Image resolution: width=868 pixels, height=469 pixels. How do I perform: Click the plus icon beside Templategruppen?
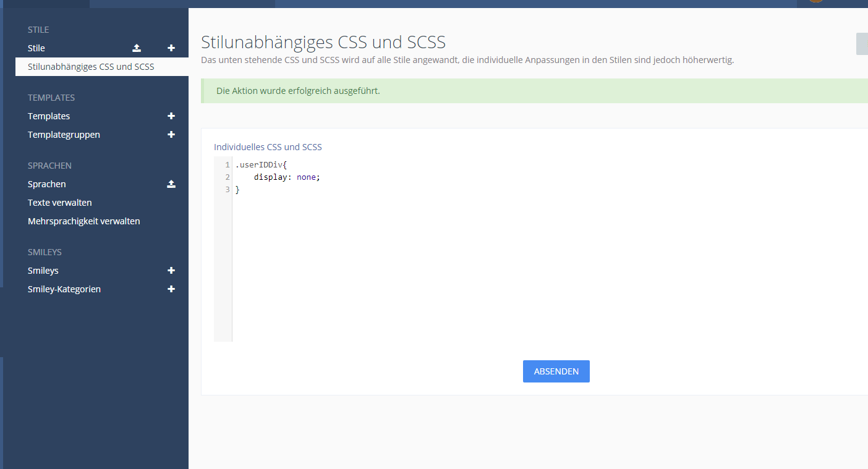coord(171,135)
